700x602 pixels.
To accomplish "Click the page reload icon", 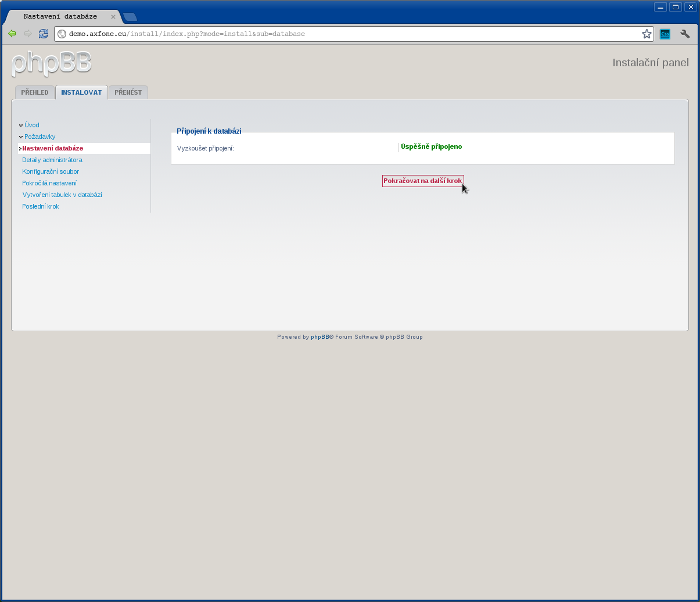I will pyautogui.click(x=43, y=34).
